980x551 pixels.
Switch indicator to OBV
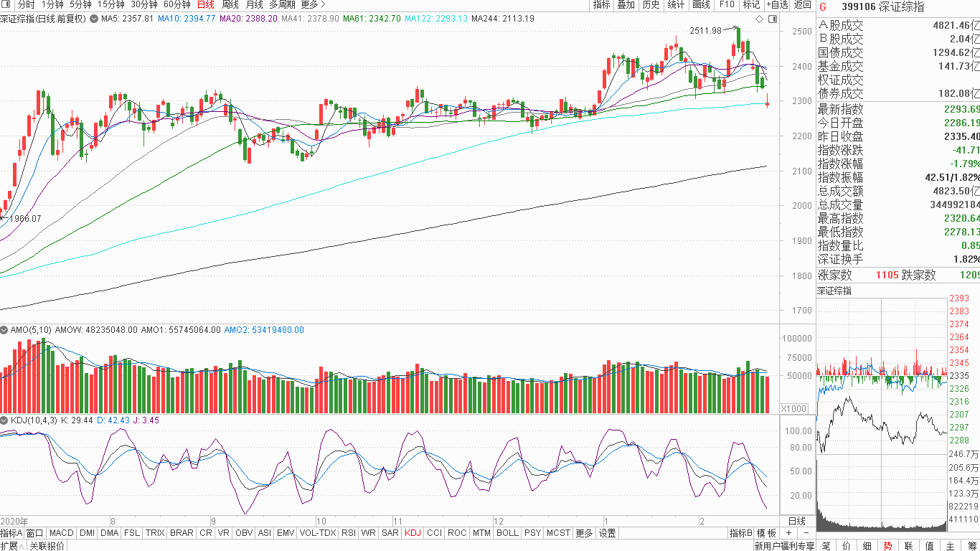pyautogui.click(x=244, y=533)
